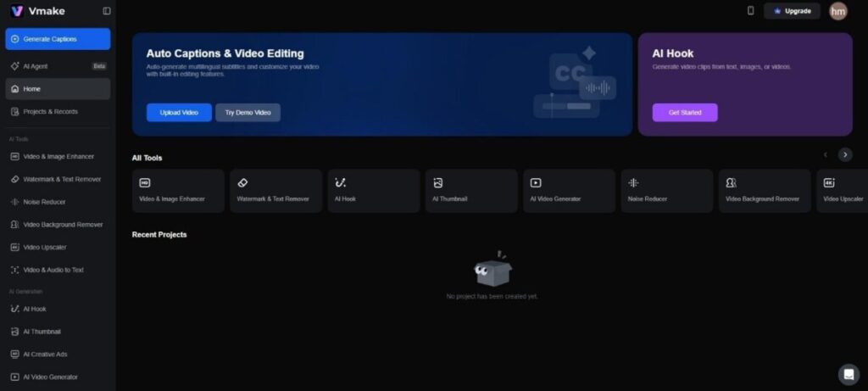Open the Watermark & Text Remover tool card
This screenshot has width=868, height=391.
click(x=277, y=191)
